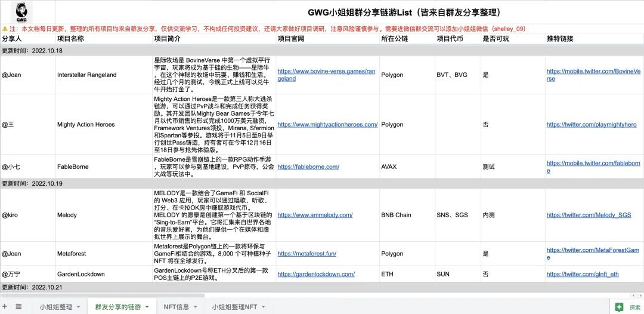Viewport: 644px width, 314px height.
Task: Select the 内测 playable status cell
Action: point(513,215)
